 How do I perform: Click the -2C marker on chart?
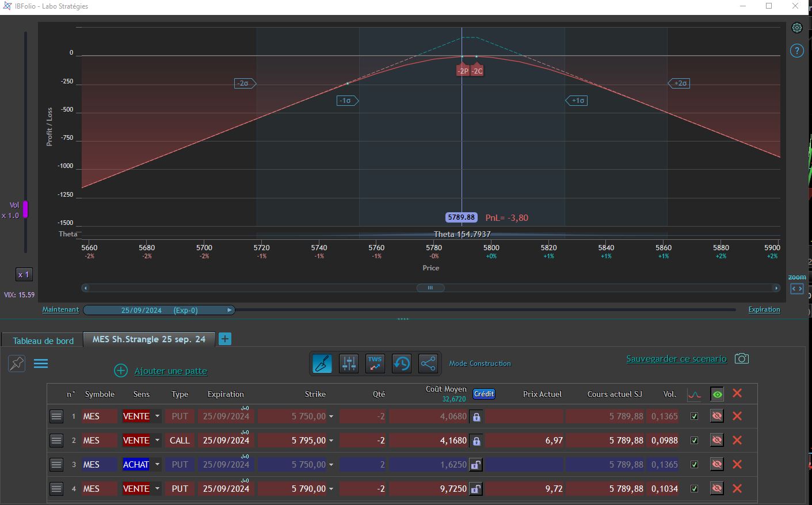pyautogui.click(x=477, y=70)
